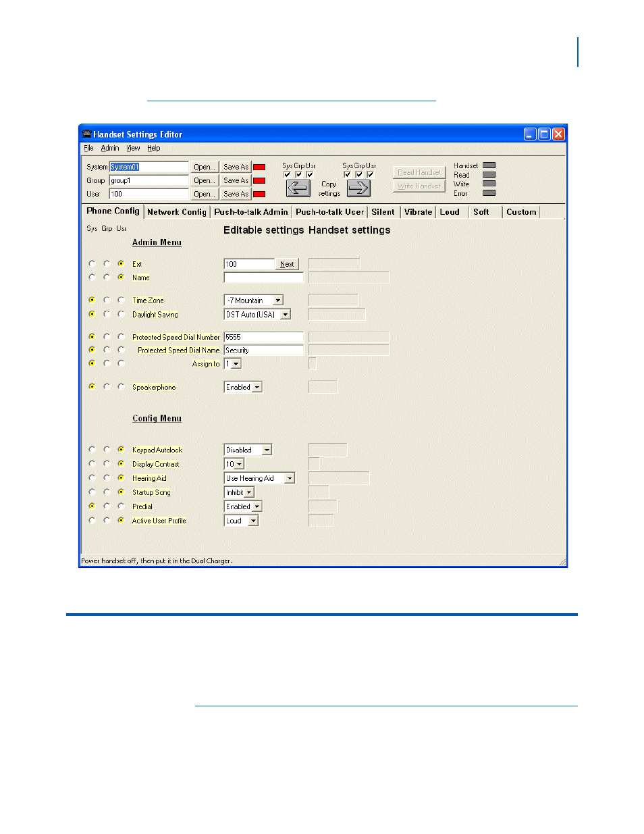644x834 pixels.
Task: Switch to the Silent tab
Action: coord(383,212)
